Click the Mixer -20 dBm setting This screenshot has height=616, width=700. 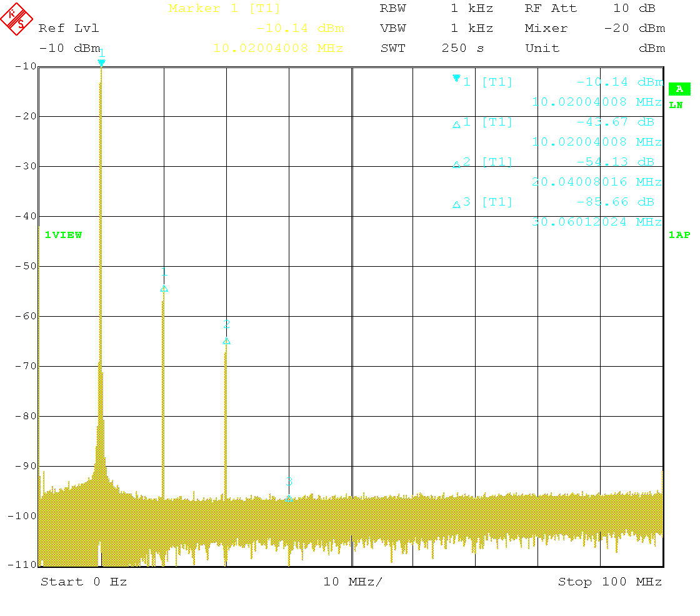594,28
